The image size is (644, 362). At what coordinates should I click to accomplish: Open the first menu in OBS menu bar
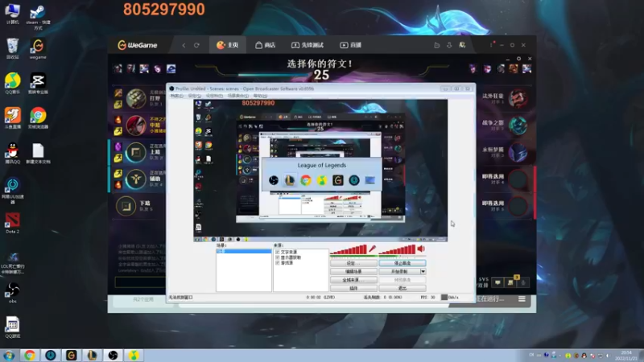[x=176, y=96]
